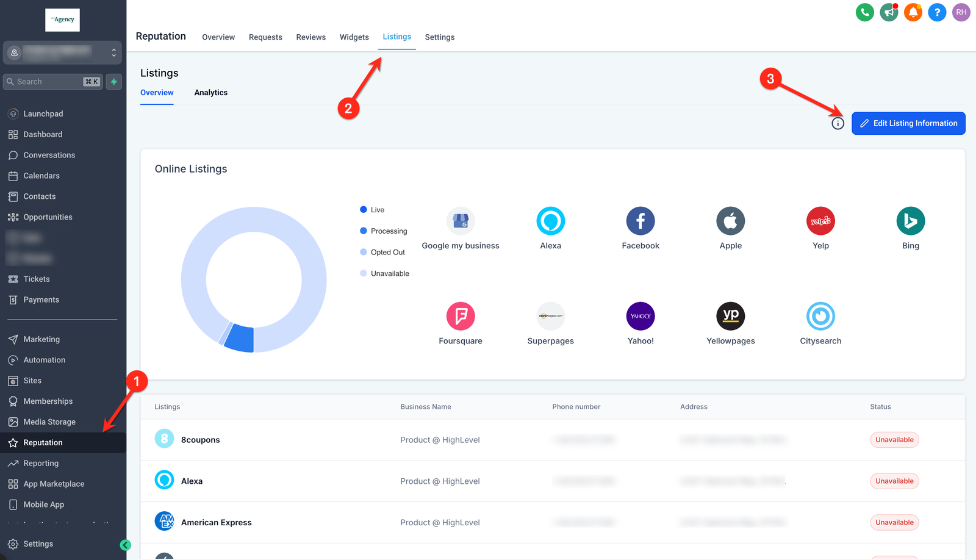The image size is (976, 560).
Task: Click the Google my business icon
Action: (x=461, y=221)
